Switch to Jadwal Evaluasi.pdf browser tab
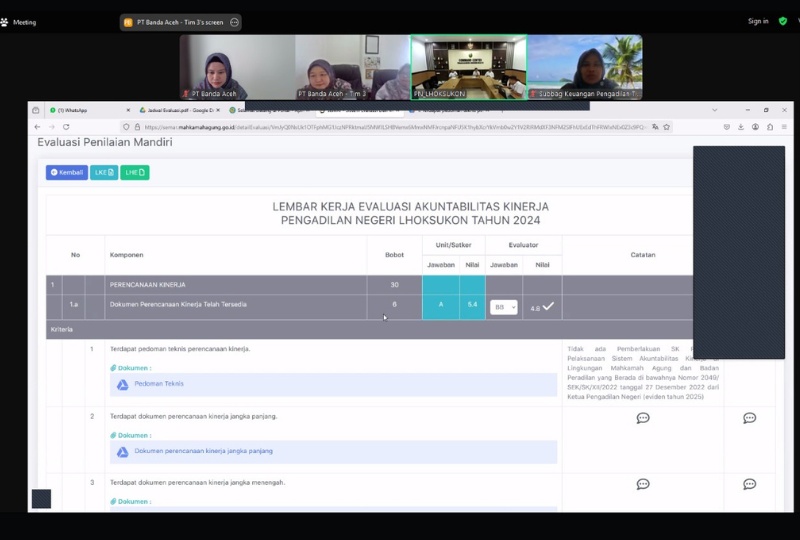Screen dimensions: 800x540 pyautogui.click(x=180, y=110)
